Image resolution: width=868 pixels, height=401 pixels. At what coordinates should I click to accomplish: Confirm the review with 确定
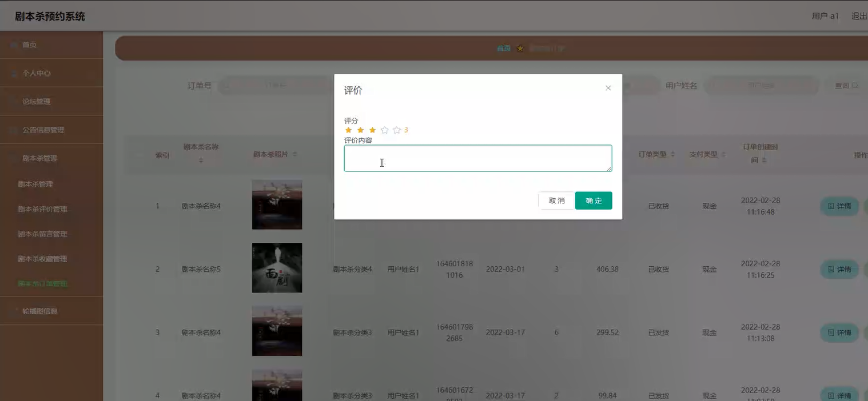(x=594, y=201)
